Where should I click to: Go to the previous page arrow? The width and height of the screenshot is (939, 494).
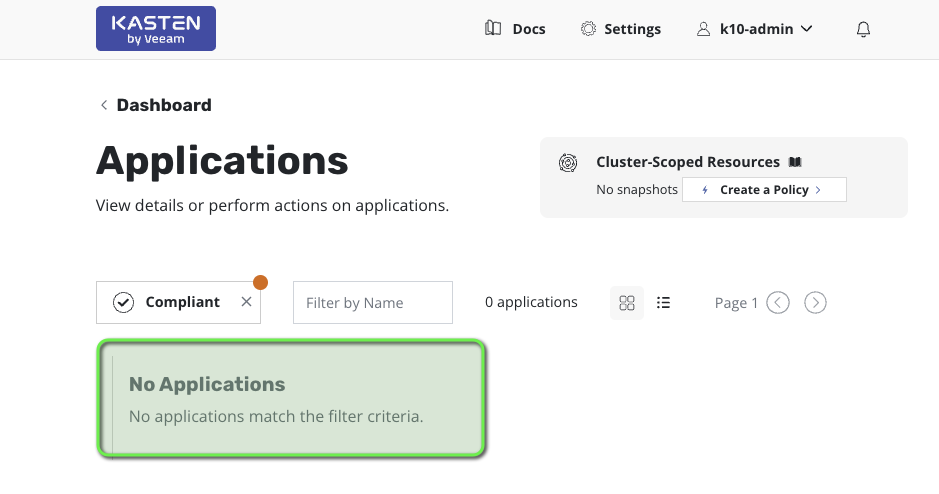pos(778,303)
